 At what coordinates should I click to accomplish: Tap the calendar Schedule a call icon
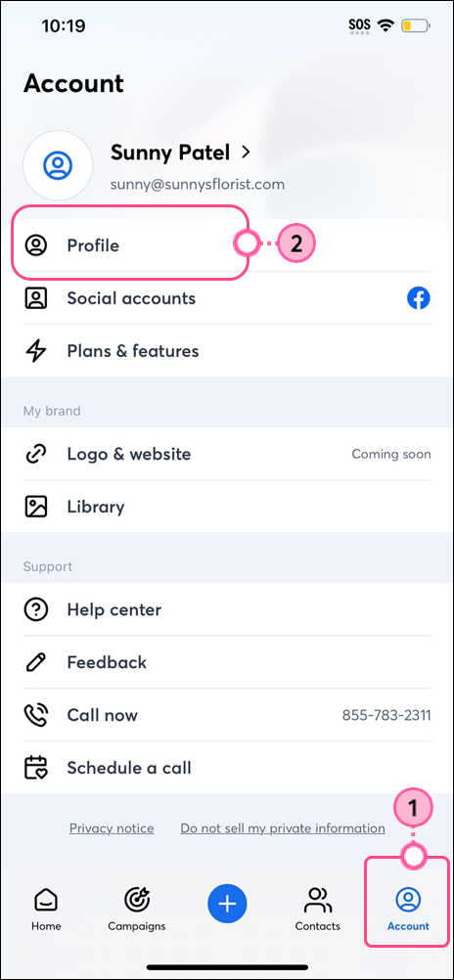tap(35, 768)
